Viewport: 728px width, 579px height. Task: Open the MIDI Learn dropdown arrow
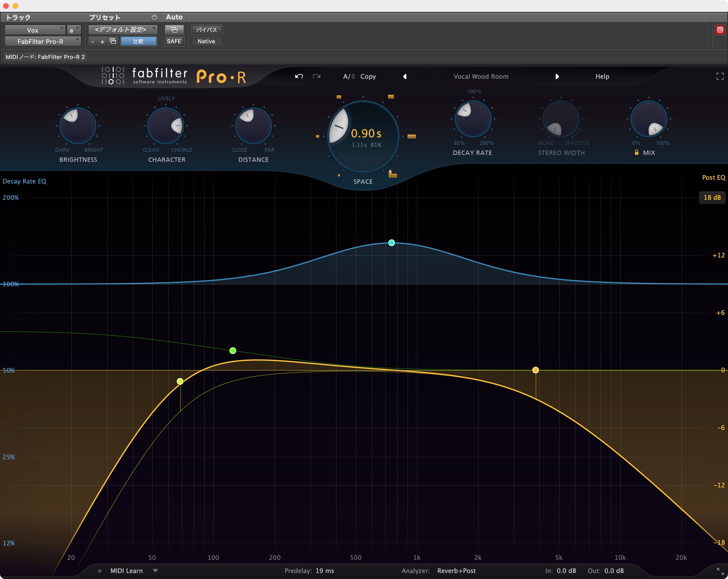pyautogui.click(x=155, y=571)
